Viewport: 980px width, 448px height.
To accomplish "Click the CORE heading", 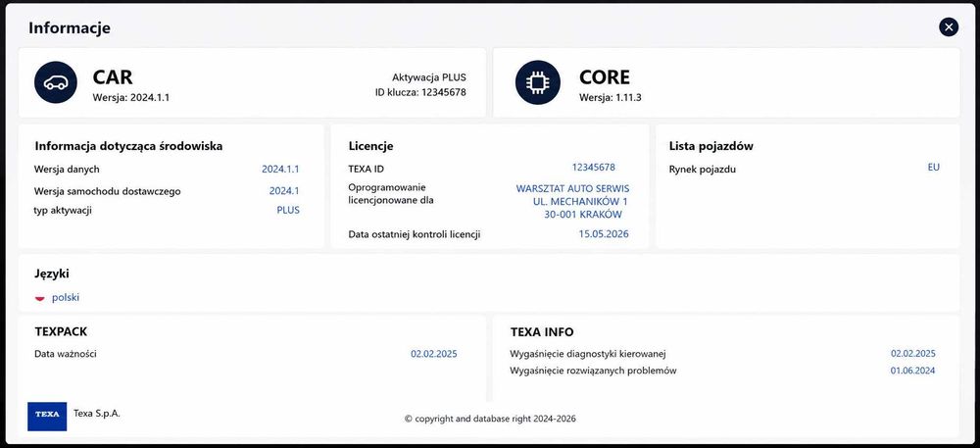I will tap(605, 76).
